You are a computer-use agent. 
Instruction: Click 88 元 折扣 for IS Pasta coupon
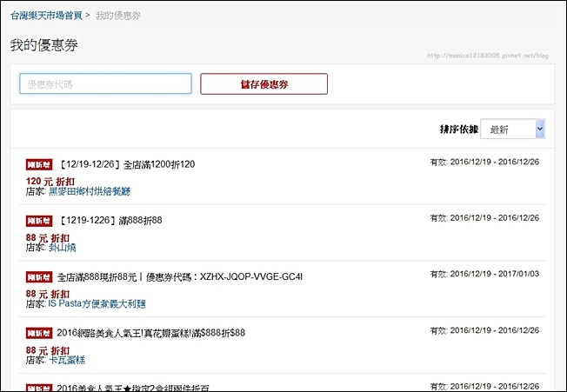coord(48,294)
